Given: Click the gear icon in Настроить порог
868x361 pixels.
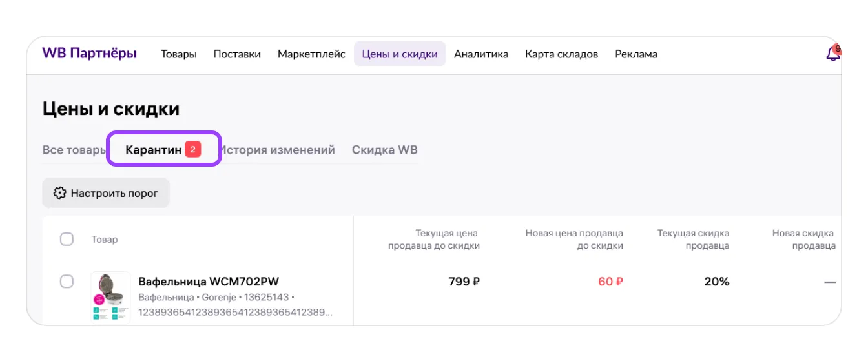Looking at the screenshot, I should [60, 193].
